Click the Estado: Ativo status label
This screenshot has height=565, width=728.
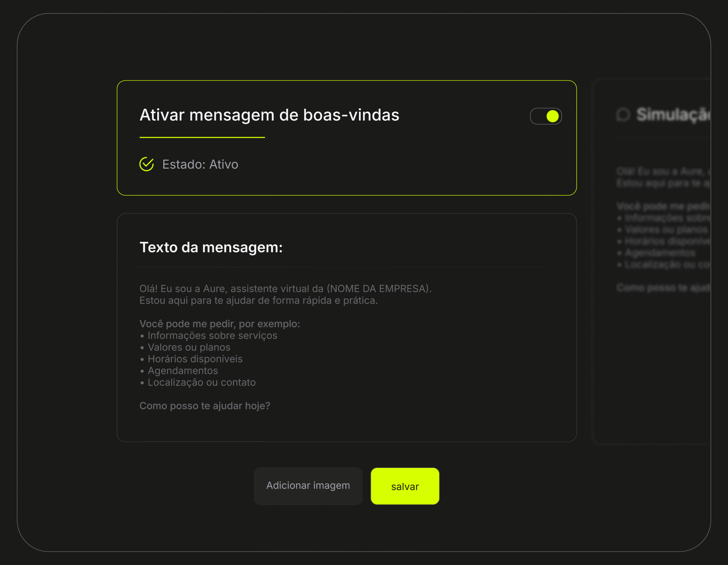tap(200, 165)
